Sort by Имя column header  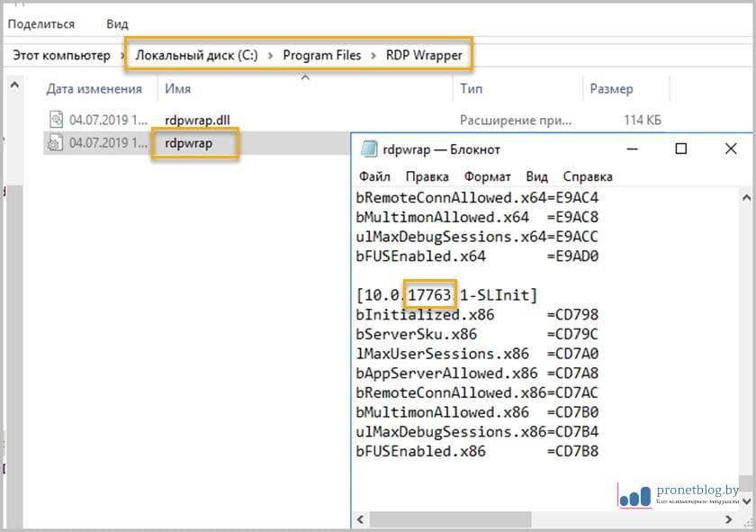[177, 89]
